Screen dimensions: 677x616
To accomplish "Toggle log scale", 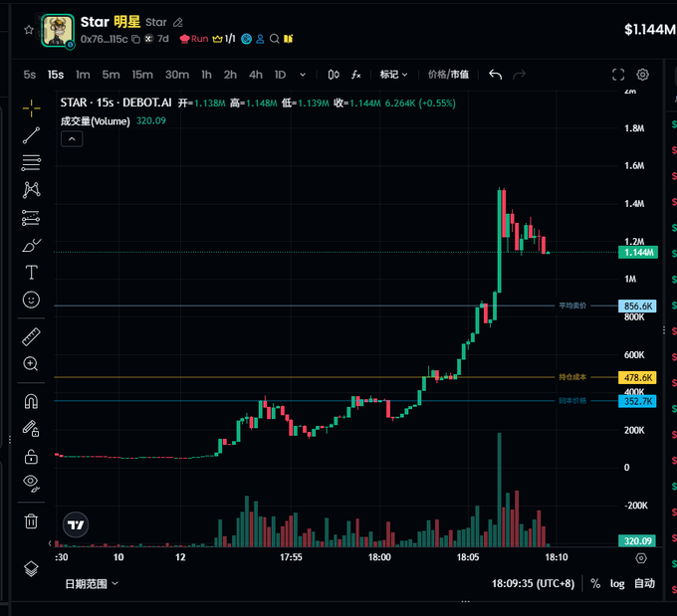I will pos(617,583).
